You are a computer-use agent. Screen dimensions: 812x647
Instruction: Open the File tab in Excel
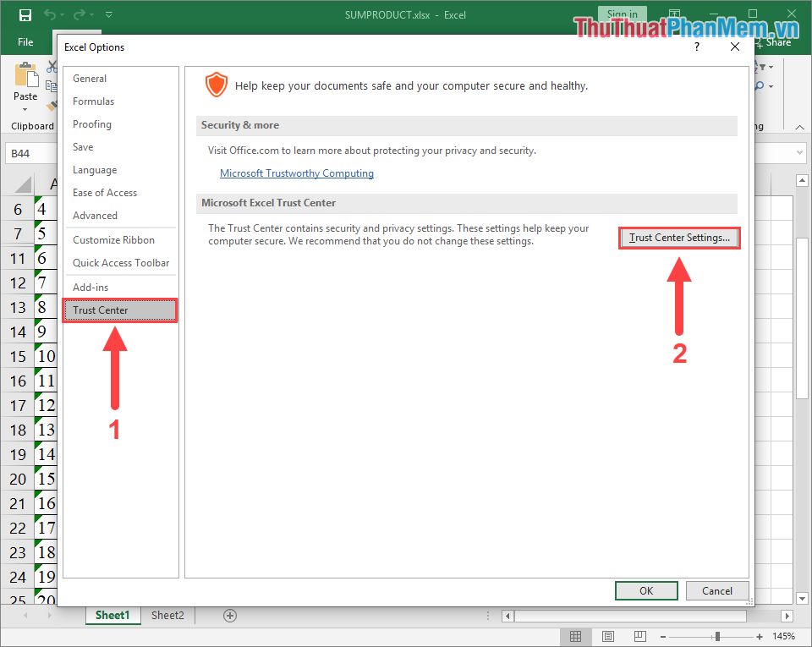25,42
